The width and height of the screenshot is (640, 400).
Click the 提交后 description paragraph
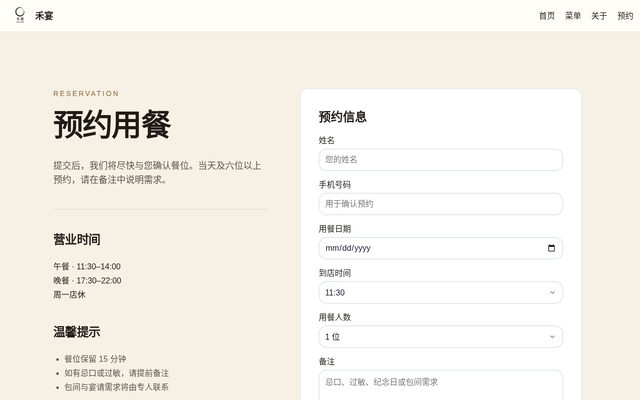(158, 173)
